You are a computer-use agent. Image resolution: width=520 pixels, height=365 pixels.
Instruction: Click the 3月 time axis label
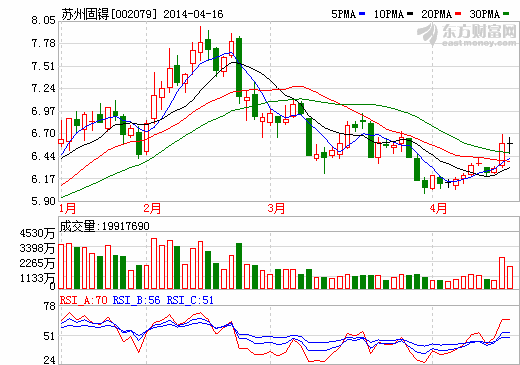(x=276, y=209)
